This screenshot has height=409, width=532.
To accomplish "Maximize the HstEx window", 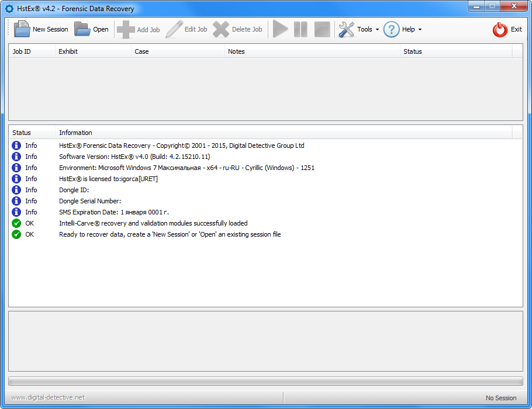I will [492, 6].
